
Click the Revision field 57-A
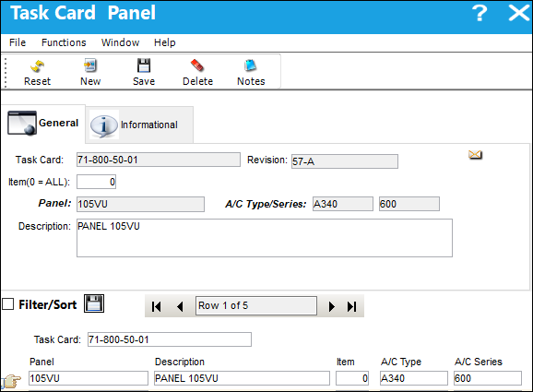point(345,161)
